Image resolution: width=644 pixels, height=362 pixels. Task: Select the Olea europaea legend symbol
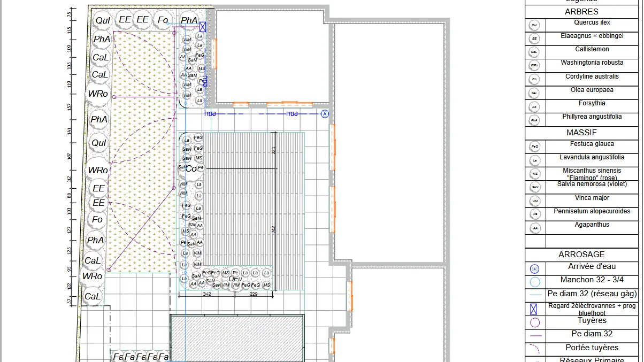click(534, 93)
